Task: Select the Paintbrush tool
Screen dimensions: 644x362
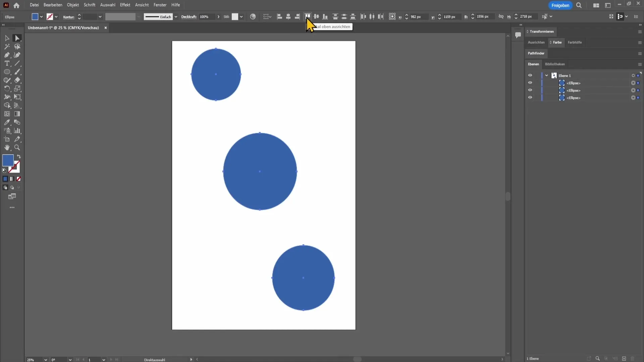Action: pyautogui.click(x=17, y=72)
